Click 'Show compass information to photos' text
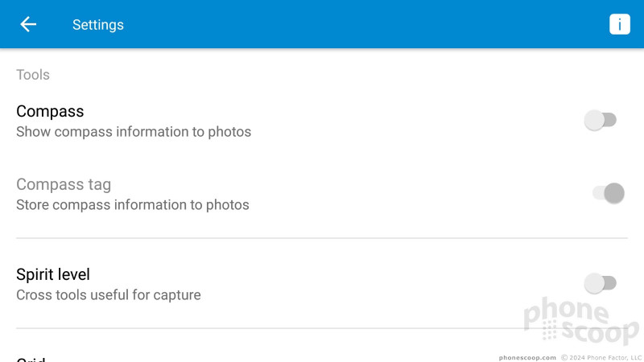The width and height of the screenshot is (644, 362). [134, 132]
